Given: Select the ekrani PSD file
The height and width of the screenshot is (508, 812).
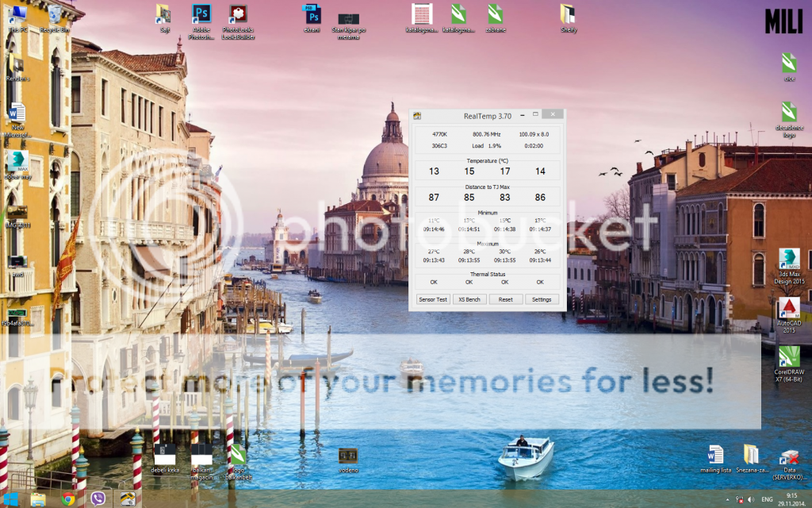Looking at the screenshot, I should pyautogui.click(x=312, y=14).
